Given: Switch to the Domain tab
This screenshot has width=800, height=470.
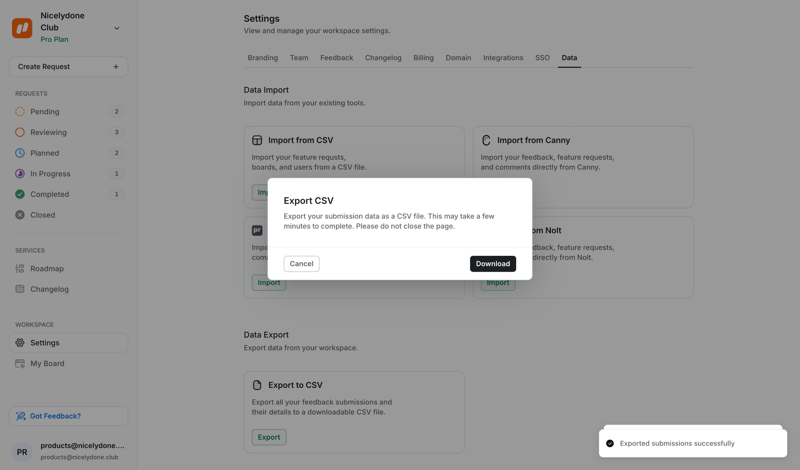Looking at the screenshot, I should [458, 58].
